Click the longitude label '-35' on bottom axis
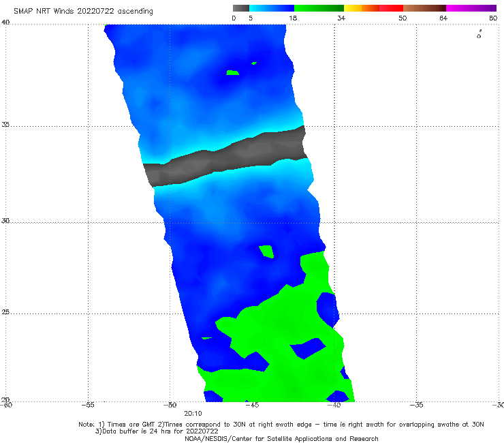 click(417, 405)
